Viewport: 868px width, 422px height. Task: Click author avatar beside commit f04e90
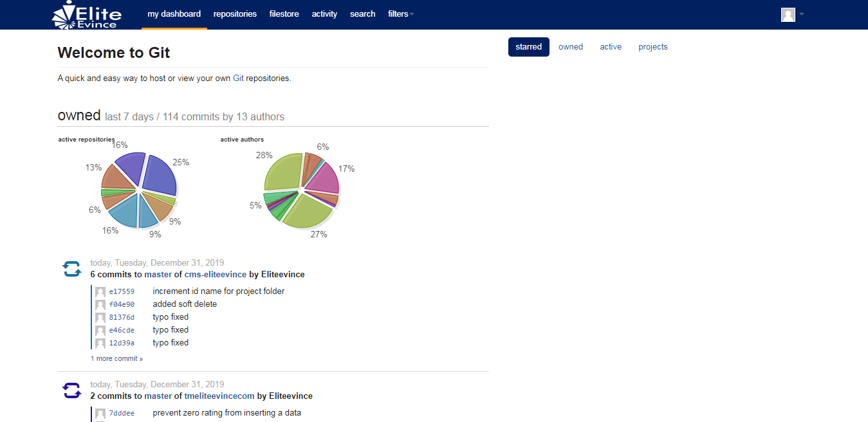coord(100,305)
